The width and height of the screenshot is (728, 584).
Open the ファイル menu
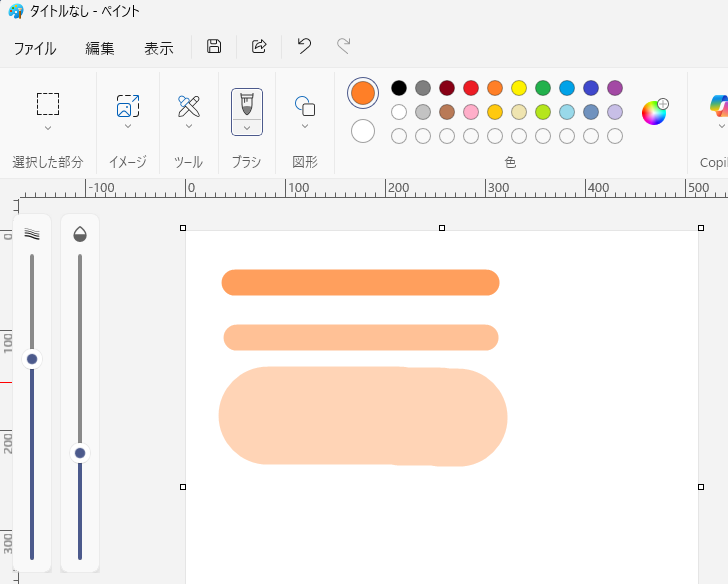[35, 48]
